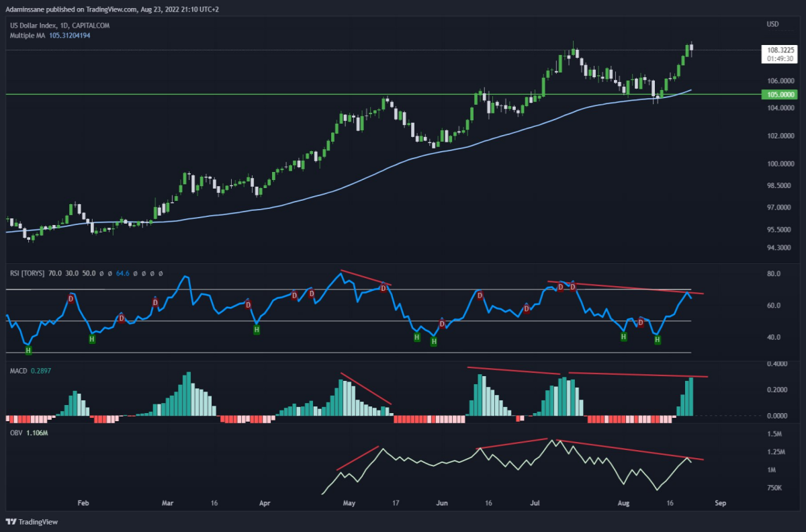Click the TradingView logo icon
The image size is (806, 532).
[11, 521]
